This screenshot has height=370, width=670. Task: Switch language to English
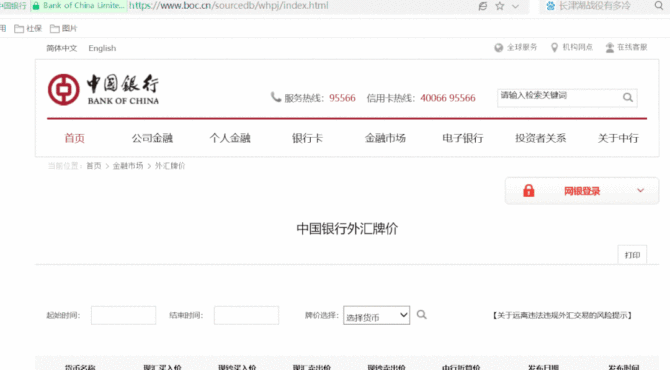coord(102,48)
